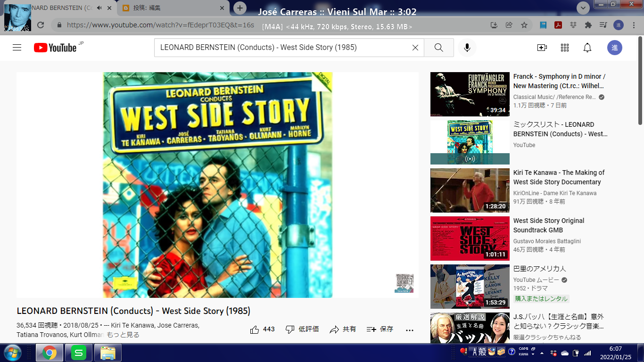Image resolution: width=644 pixels, height=362 pixels.
Task: Open YouTube notifications bell
Action: (x=587, y=48)
